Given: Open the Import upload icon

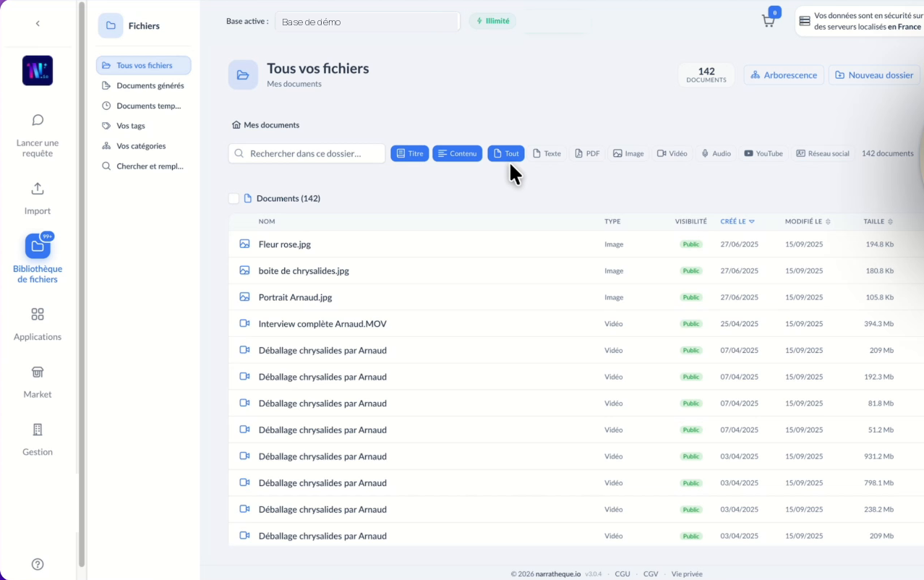Looking at the screenshot, I should pos(38,189).
